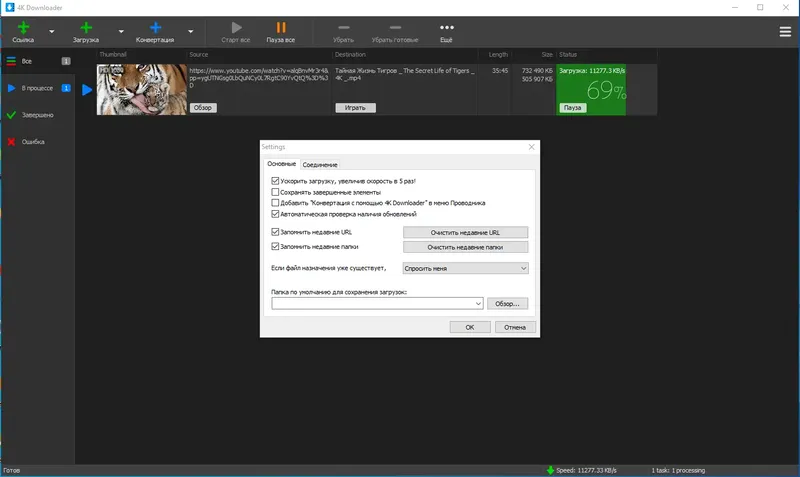Show Ошибка downloads filter

pyautogui.click(x=38, y=142)
